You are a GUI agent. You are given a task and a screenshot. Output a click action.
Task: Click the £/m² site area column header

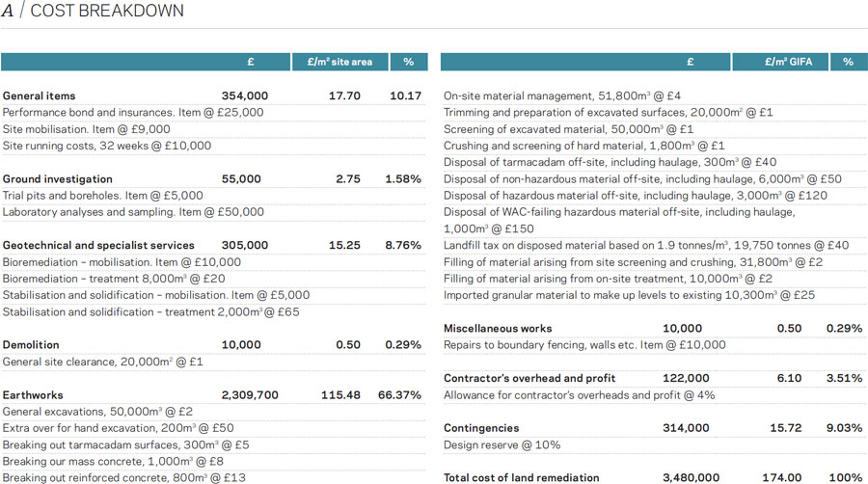click(339, 62)
